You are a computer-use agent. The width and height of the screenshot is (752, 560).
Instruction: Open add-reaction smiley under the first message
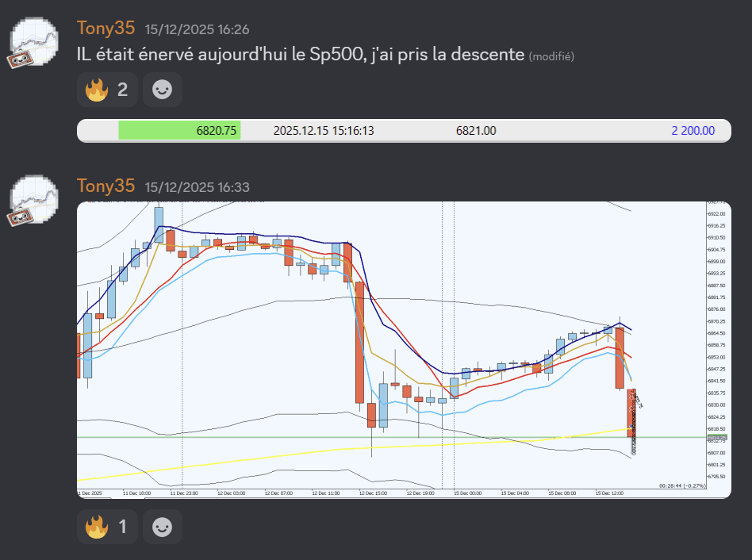[x=162, y=90]
